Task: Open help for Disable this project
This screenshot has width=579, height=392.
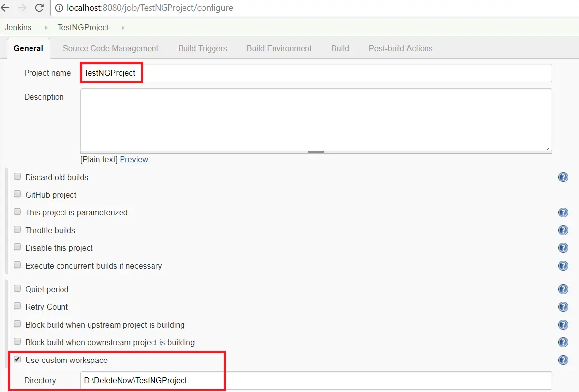Action: click(x=563, y=248)
